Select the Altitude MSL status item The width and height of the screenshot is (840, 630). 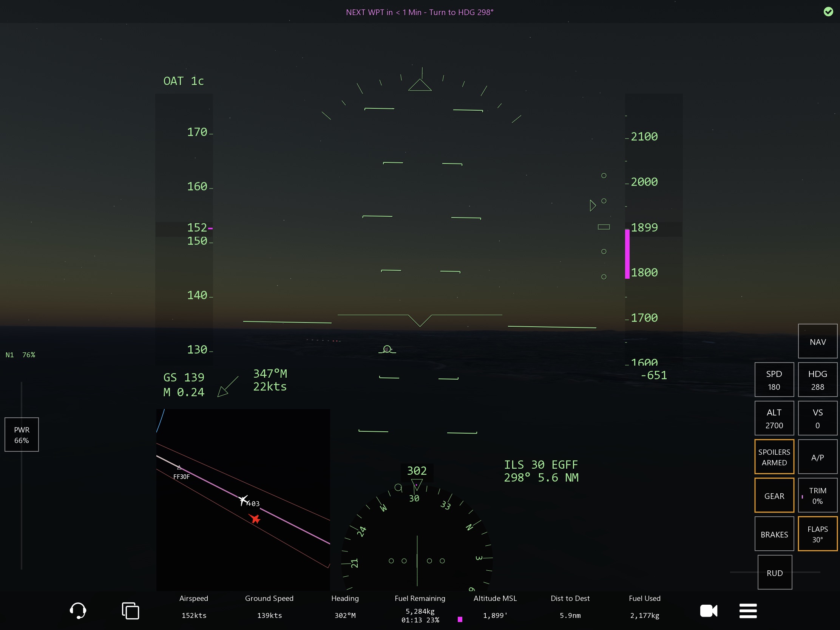click(495, 607)
